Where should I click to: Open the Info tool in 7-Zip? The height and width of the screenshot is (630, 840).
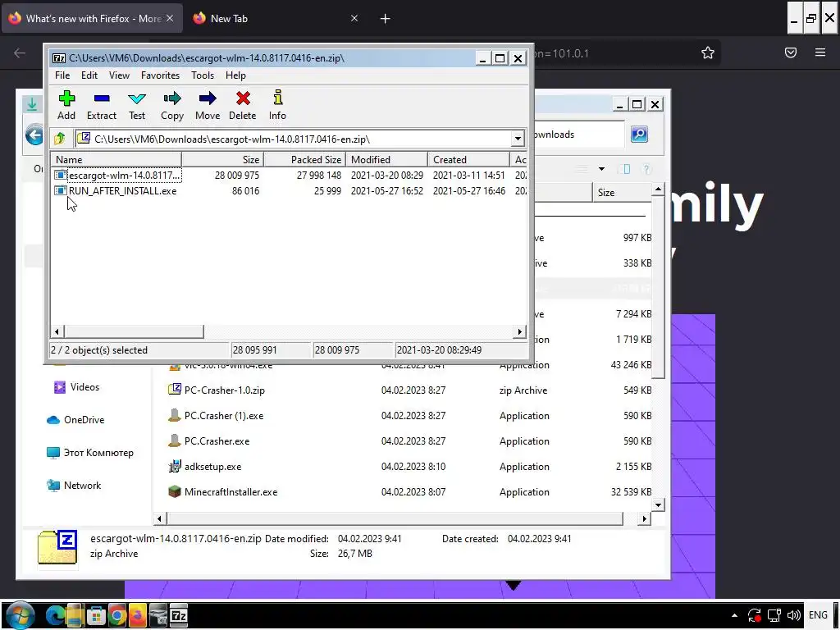pos(277,106)
